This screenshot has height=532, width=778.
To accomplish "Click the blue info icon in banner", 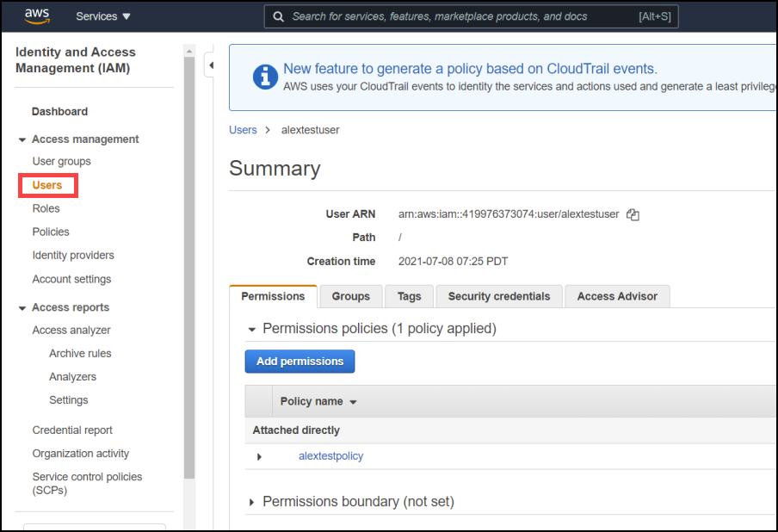I will [265, 77].
